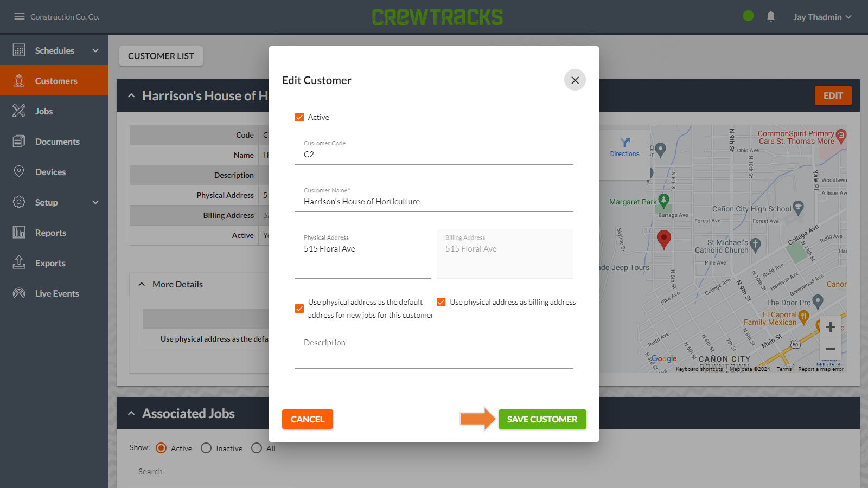Viewport: 868px width, 488px height.
Task: Expand the Setup submenu chevron
Action: click(x=95, y=202)
